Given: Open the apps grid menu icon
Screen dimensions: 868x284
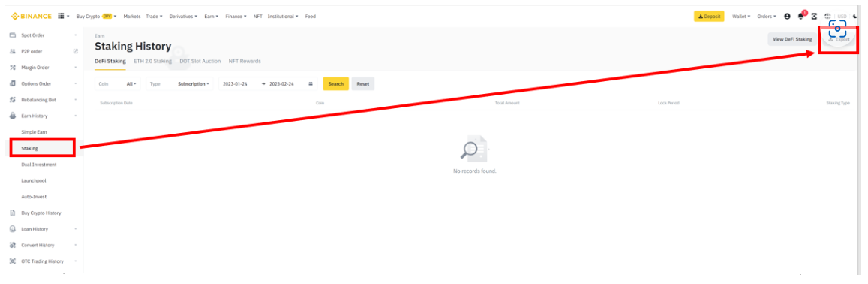Looking at the screenshot, I should click(x=61, y=16).
